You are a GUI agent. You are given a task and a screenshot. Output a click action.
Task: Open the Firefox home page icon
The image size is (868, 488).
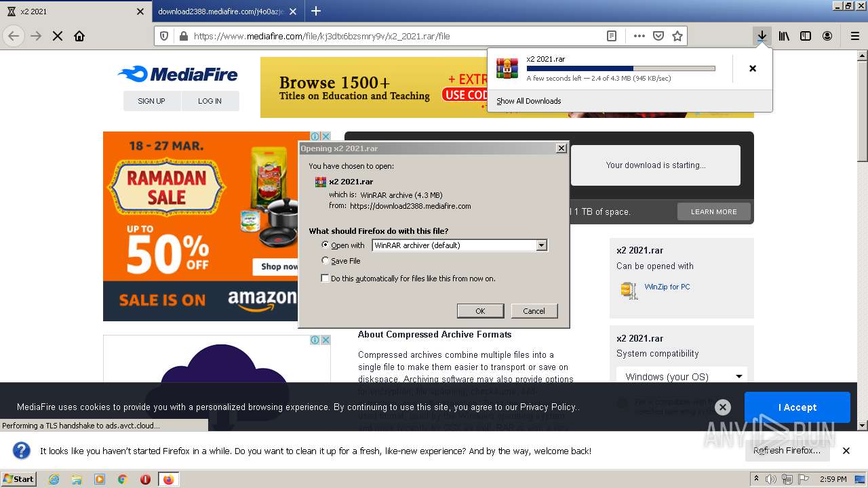tap(79, 36)
